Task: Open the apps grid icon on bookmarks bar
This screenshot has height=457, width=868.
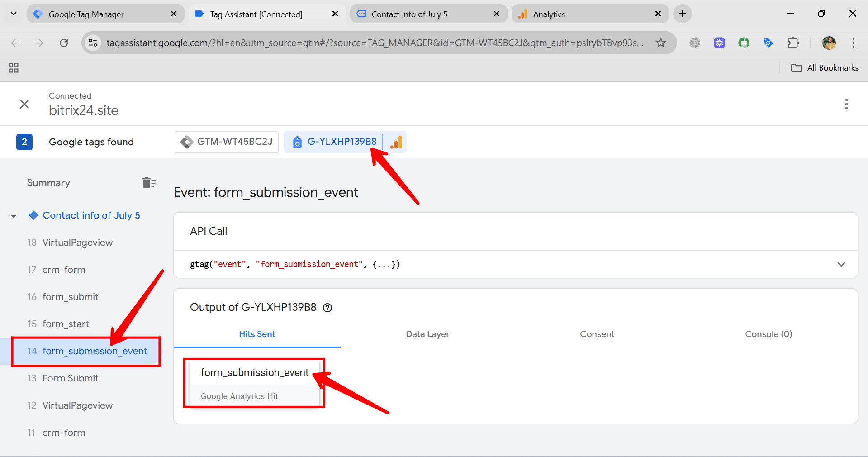Action: (14, 68)
